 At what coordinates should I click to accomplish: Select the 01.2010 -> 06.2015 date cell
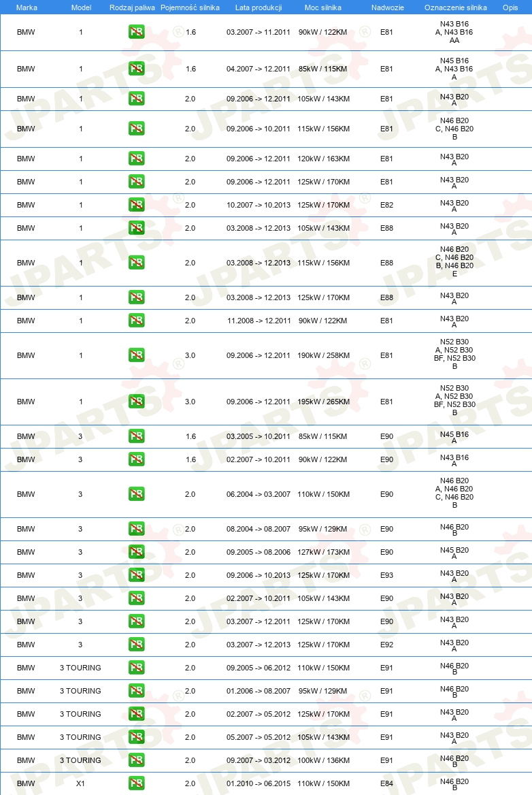click(259, 783)
